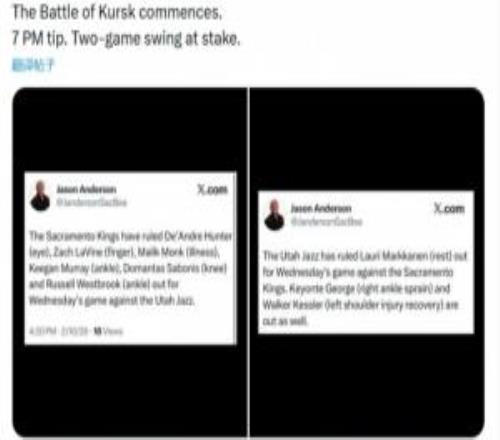Click the account handle in the left card
This screenshot has height=440, width=500.
(x=91, y=202)
